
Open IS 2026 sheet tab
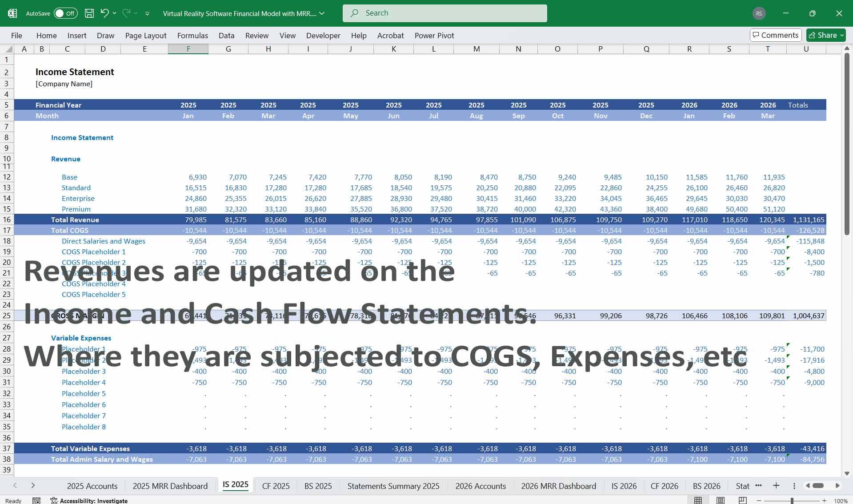point(624,486)
